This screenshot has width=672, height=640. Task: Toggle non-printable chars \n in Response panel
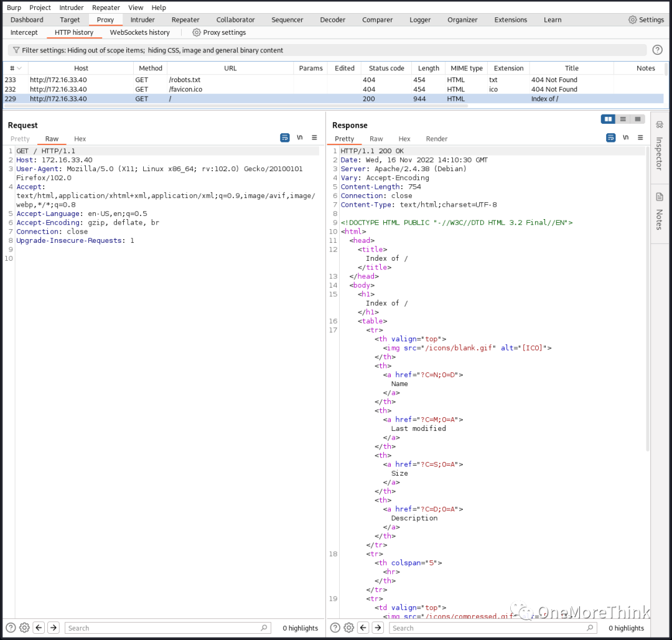click(x=626, y=138)
